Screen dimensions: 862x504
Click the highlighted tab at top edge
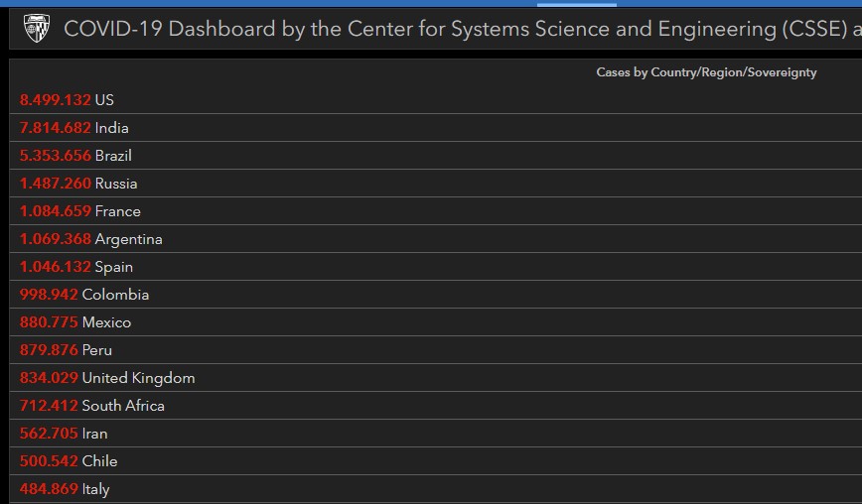(x=577, y=4)
